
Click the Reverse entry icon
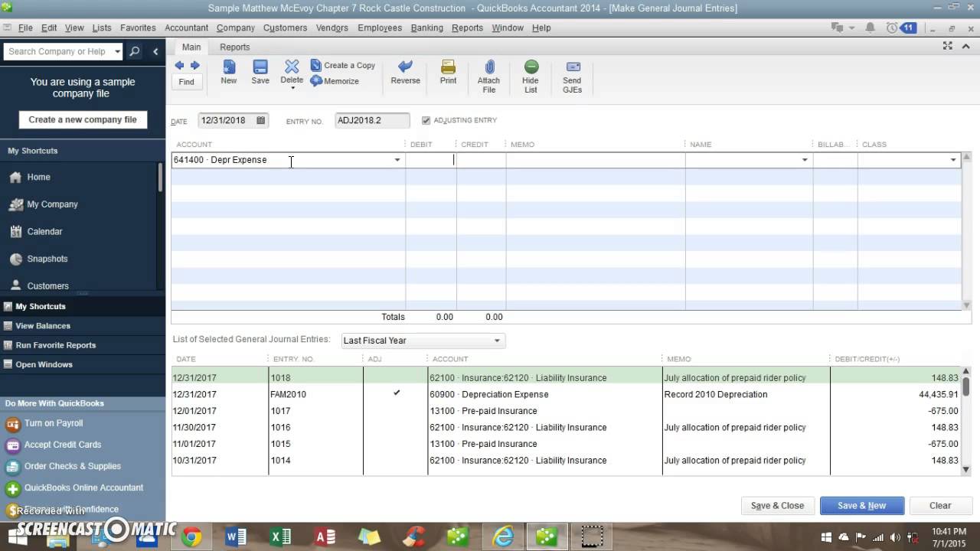406,67
